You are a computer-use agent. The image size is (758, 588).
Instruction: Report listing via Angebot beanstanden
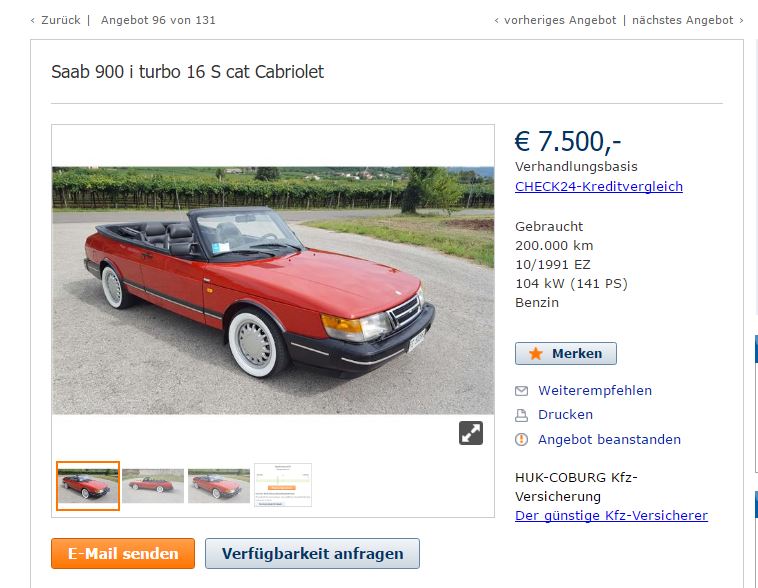610,440
